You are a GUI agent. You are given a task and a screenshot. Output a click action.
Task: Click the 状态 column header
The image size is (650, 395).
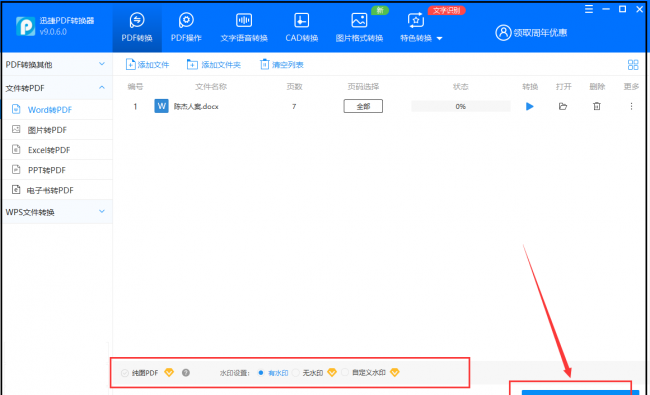[x=461, y=87]
